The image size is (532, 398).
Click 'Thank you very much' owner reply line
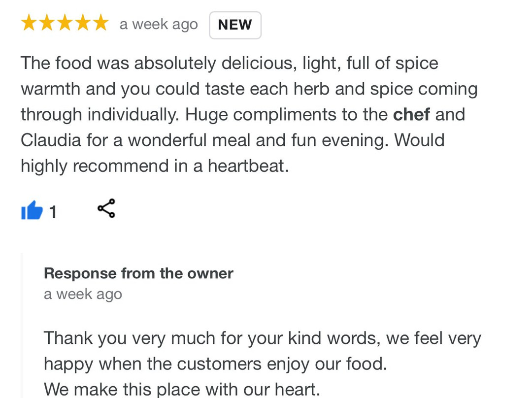coord(262,338)
